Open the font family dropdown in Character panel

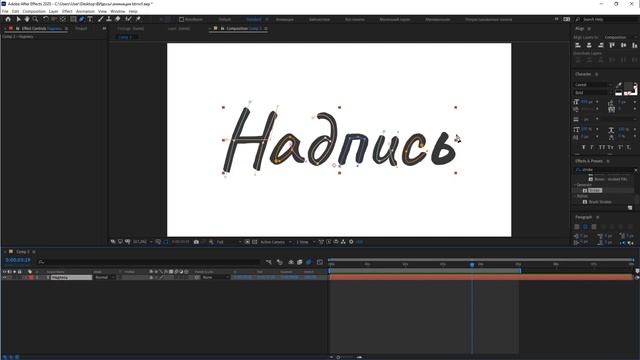(x=593, y=85)
